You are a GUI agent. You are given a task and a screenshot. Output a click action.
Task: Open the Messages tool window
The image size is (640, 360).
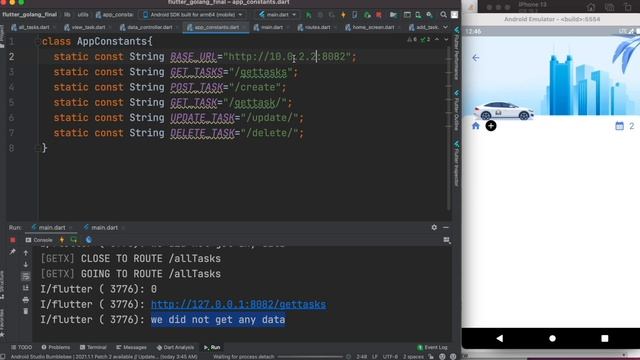(131, 347)
